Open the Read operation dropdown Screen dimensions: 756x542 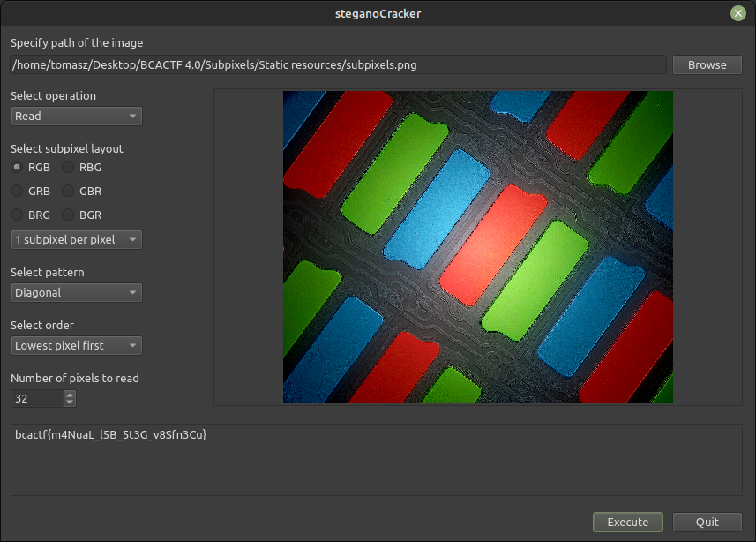tap(76, 116)
